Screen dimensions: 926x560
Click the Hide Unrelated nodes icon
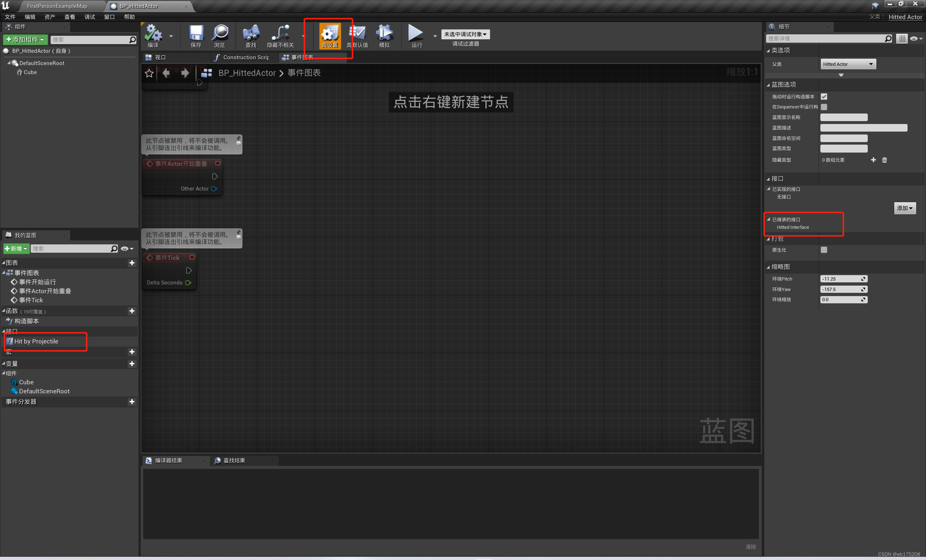point(280,33)
